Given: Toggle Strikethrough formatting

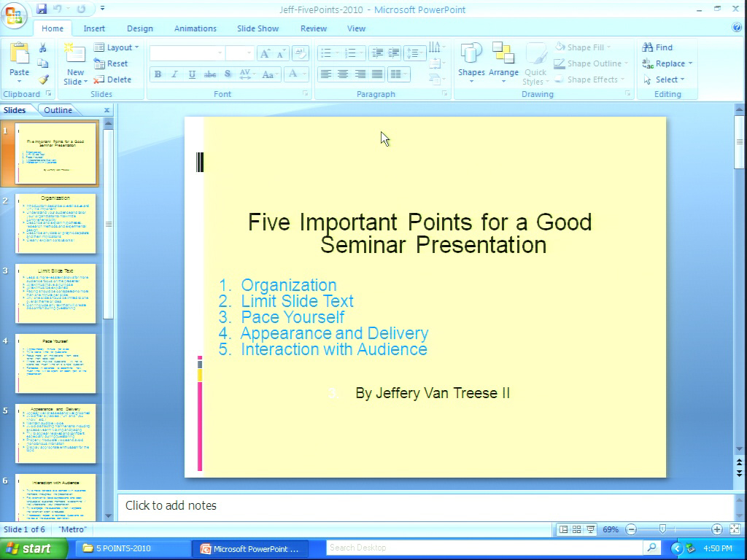Looking at the screenshot, I should [x=209, y=74].
